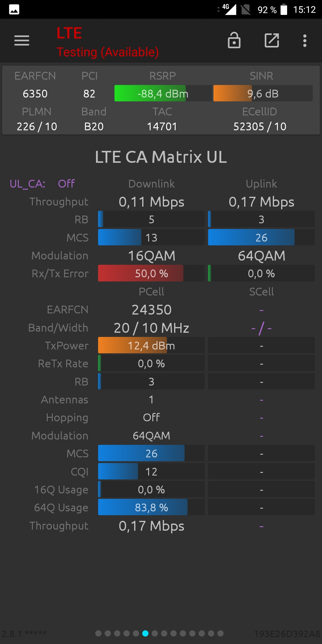Open the three-dot overflow menu
322x644 pixels.
coord(305,41)
